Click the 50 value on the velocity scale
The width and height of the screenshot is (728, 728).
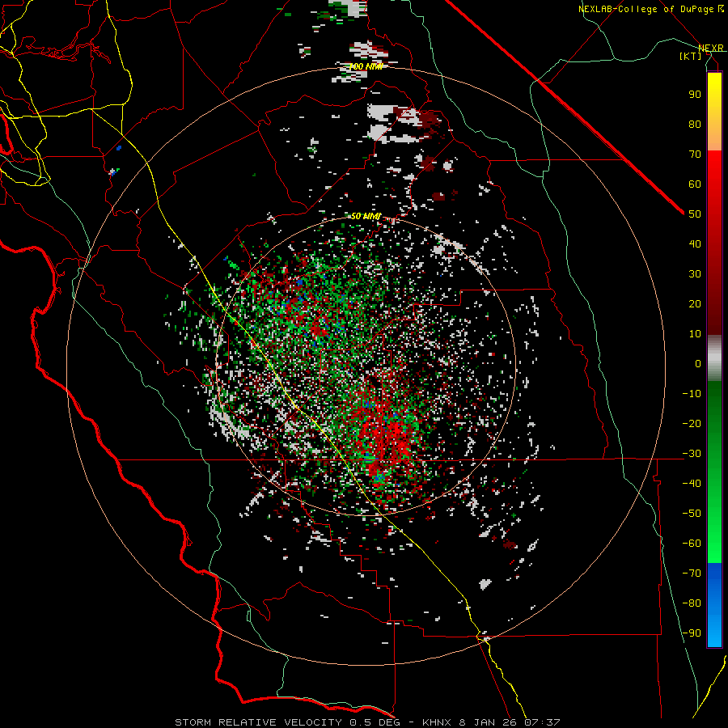pyautogui.click(x=695, y=214)
